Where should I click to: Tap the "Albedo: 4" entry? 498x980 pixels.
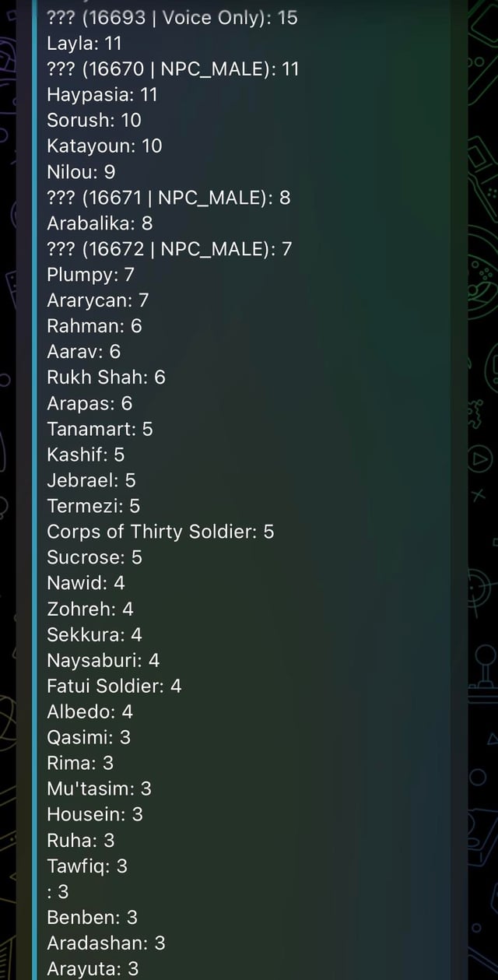89,711
